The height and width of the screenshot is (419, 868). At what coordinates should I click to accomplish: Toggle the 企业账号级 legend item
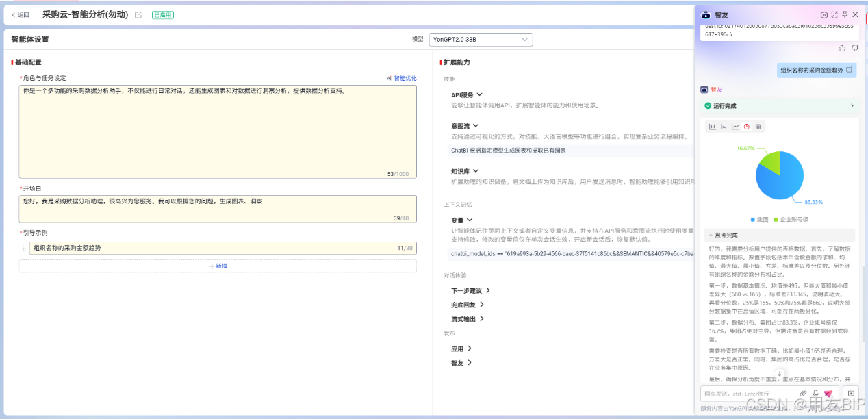[791, 219]
